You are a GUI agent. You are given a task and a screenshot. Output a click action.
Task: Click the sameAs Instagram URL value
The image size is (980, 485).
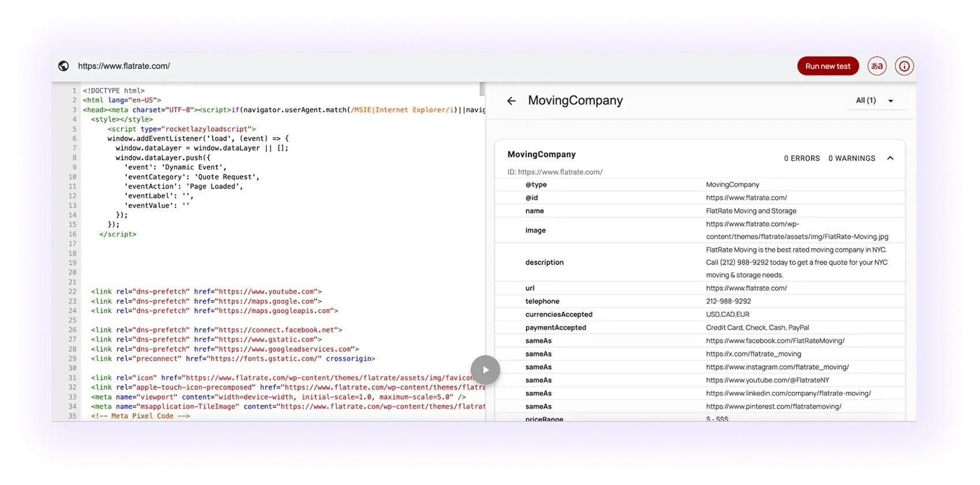[777, 367]
